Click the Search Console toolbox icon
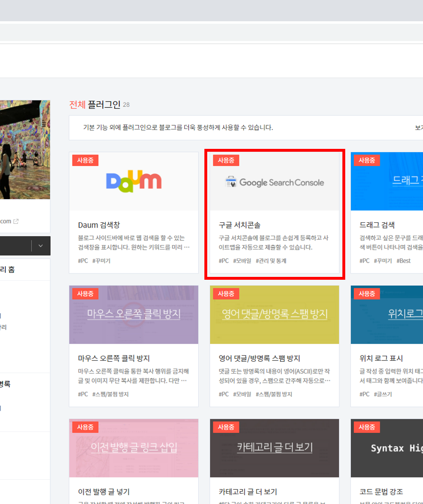The height and width of the screenshot is (504, 423). 231,182
